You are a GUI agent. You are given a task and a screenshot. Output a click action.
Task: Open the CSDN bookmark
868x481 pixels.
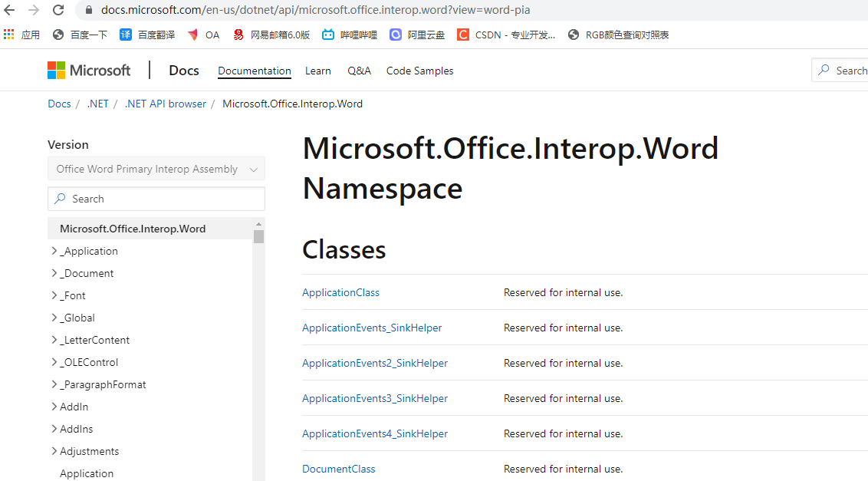tap(506, 35)
